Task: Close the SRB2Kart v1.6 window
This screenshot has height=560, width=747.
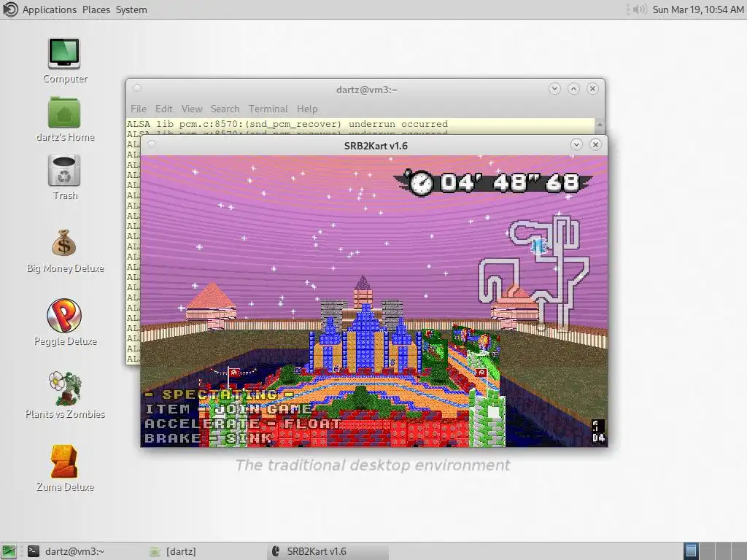Action: pyautogui.click(x=595, y=145)
